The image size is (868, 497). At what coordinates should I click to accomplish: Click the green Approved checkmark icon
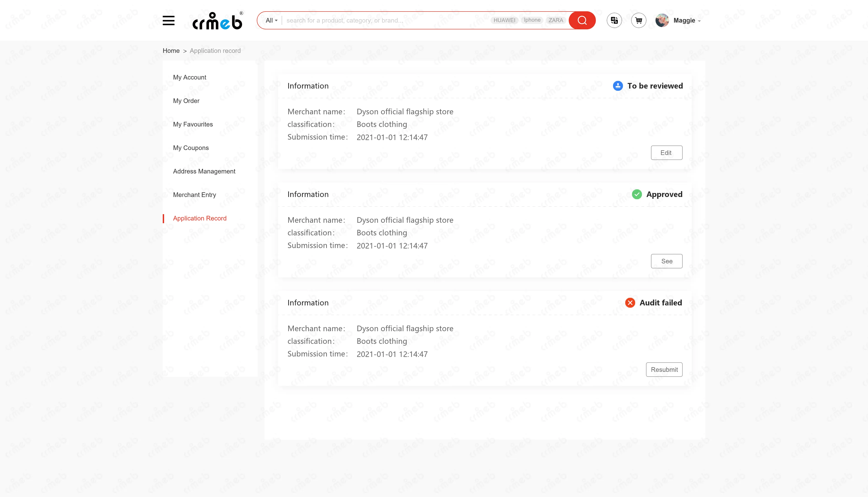pos(637,194)
